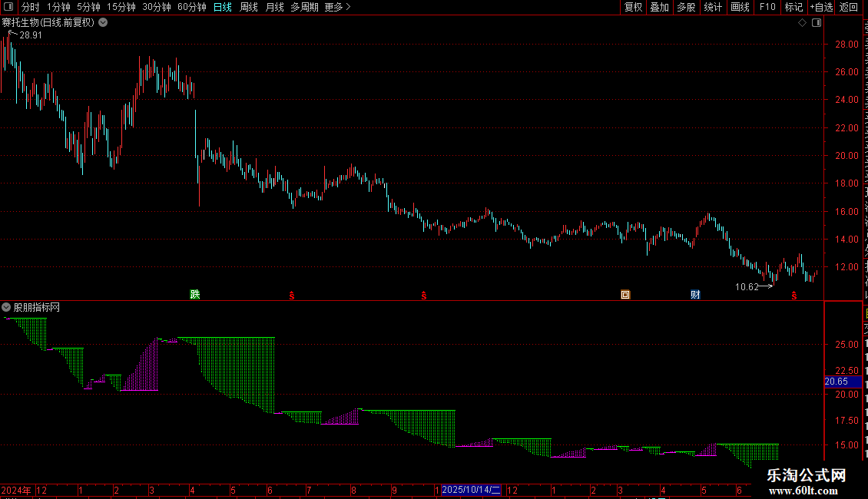
Task: Select the 15分钟 period
Action: tap(121, 7)
